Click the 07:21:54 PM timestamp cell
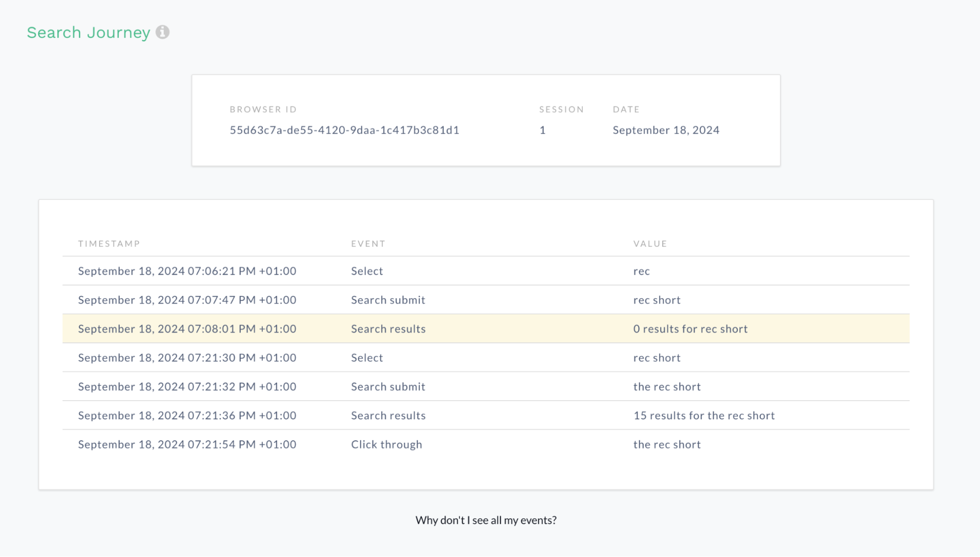Image resolution: width=980 pixels, height=557 pixels. pyautogui.click(x=187, y=445)
